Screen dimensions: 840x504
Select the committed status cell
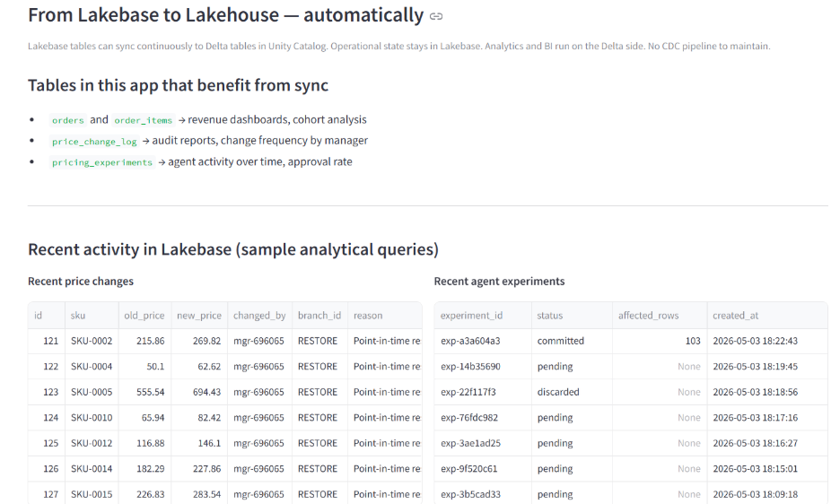click(x=573, y=341)
